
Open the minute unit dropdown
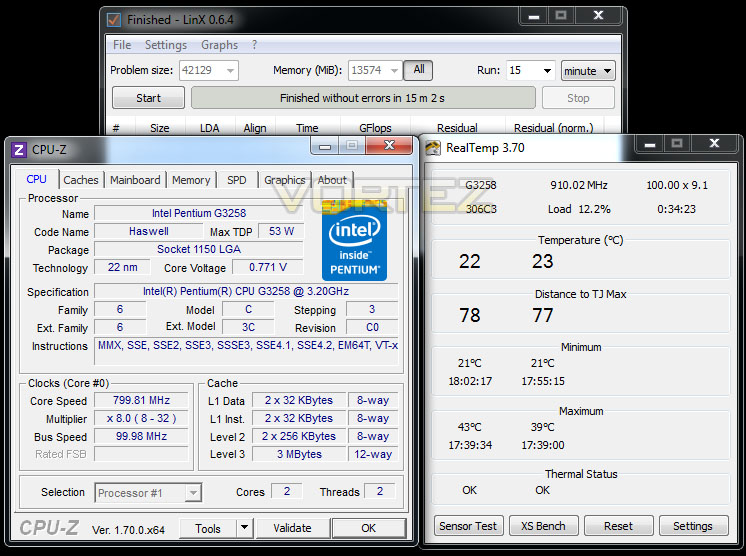tap(588, 71)
